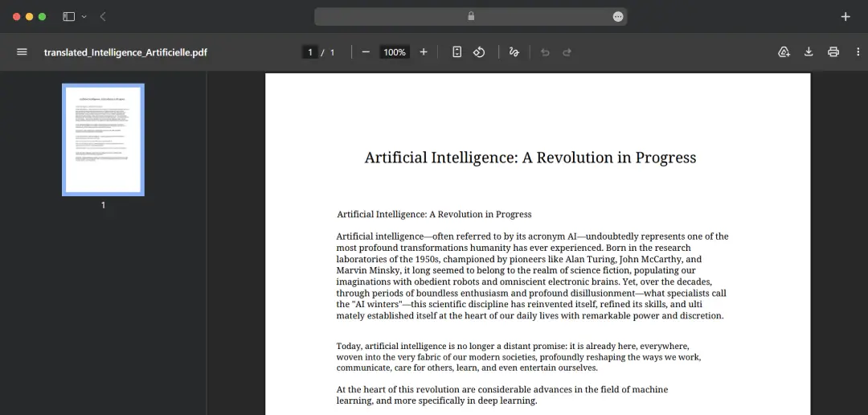Go back with the browser back arrow
868x415 pixels.
[x=103, y=17]
